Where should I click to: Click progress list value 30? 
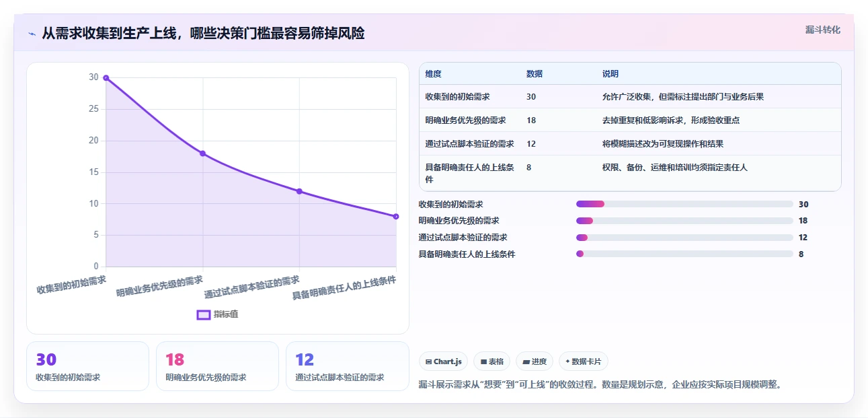click(803, 204)
